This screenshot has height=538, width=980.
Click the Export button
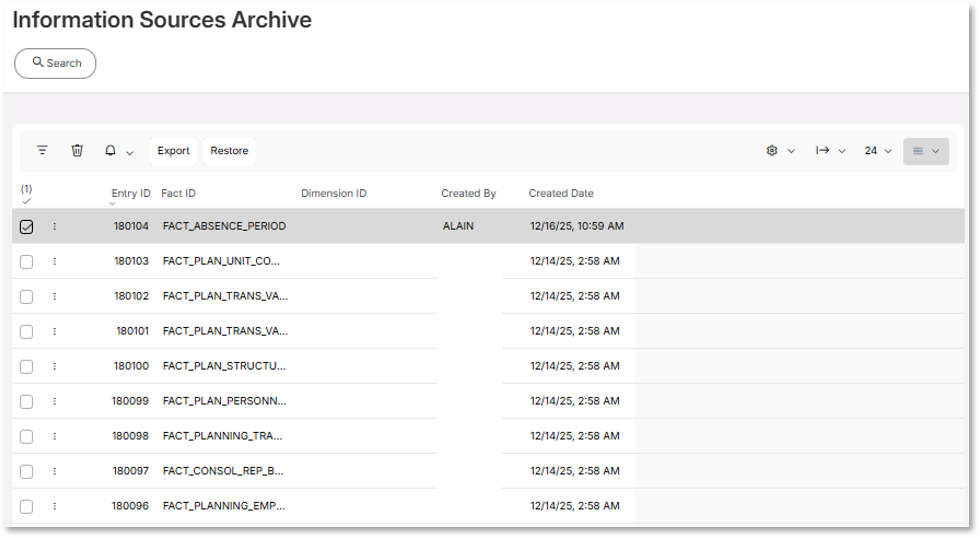[173, 151]
